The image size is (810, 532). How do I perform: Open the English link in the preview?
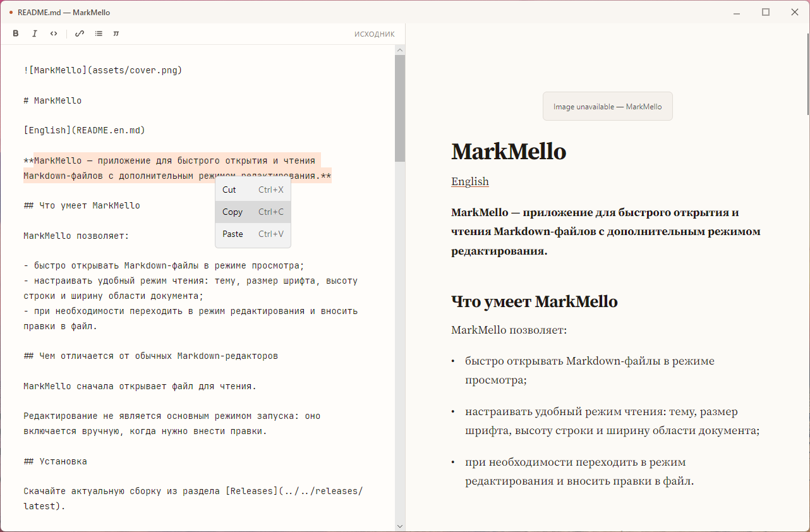pos(470,181)
